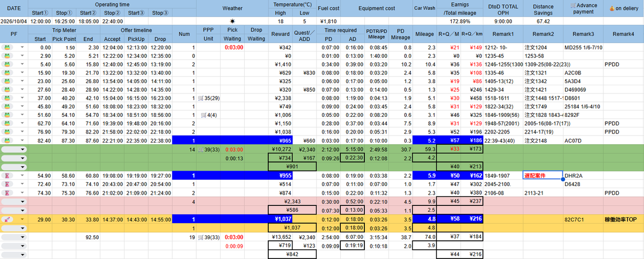Open the PF dropdown in row starting 45.80
Viewport: 644px width, 259px height.
[23, 106]
